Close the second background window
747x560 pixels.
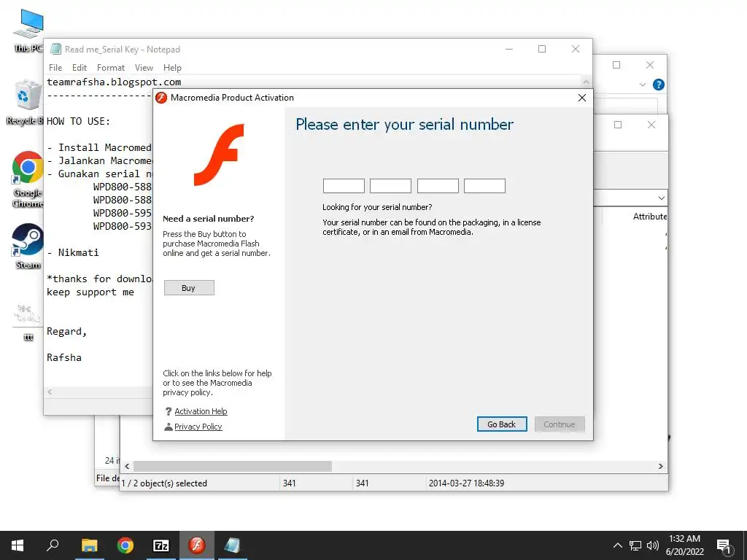[x=651, y=125]
